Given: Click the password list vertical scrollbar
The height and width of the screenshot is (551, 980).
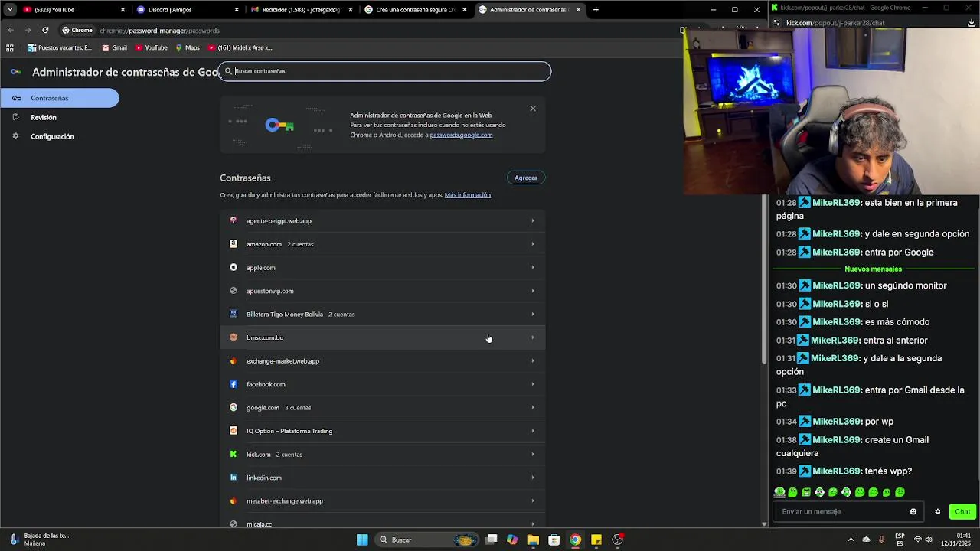Looking at the screenshot, I should point(764,280).
